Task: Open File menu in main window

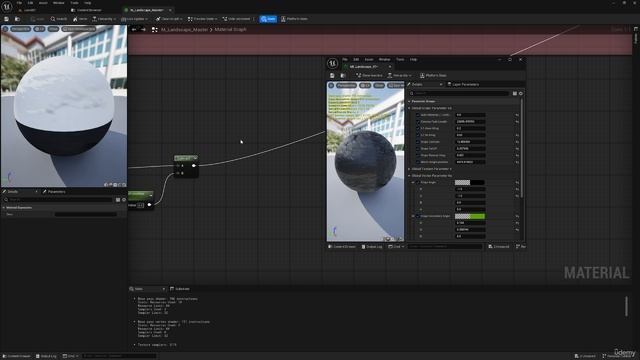Action: coord(19,3)
